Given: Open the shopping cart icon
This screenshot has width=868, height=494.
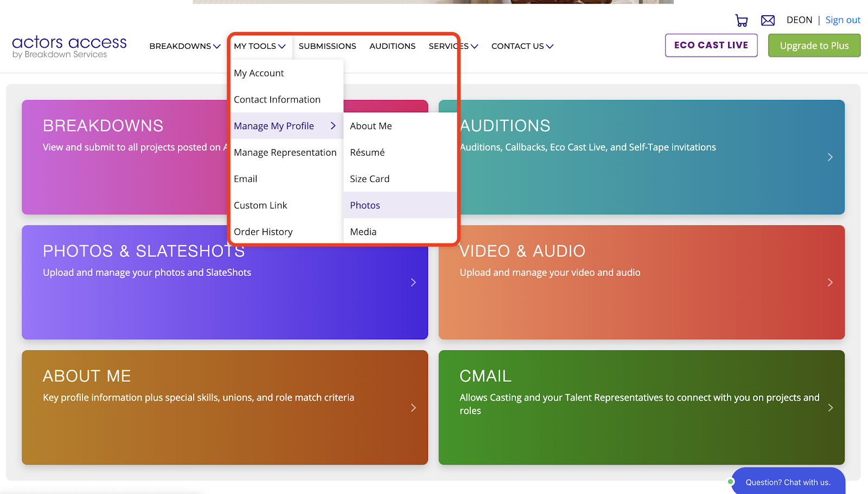Looking at the screenshot, I should [x=742, y=21].
